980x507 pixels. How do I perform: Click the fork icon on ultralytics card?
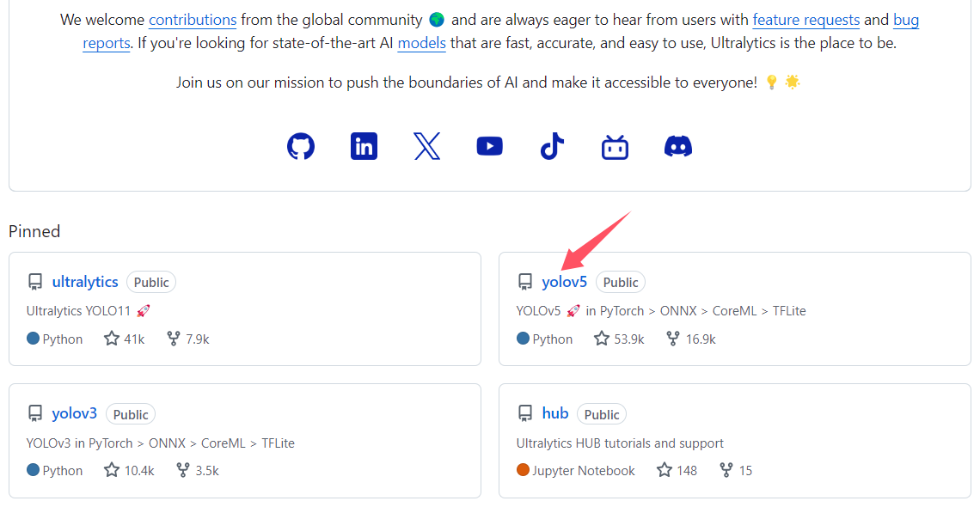pos(174,339)
